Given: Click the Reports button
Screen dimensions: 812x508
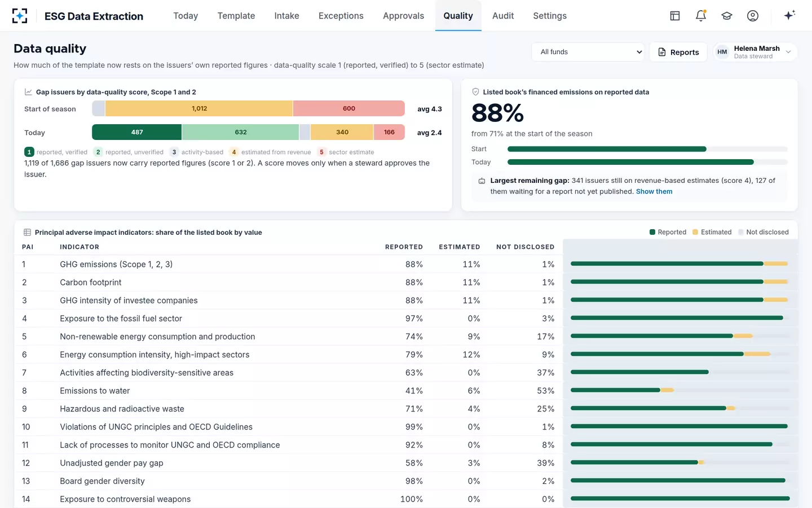Looking at the screenshot, I should pos(678,52).
